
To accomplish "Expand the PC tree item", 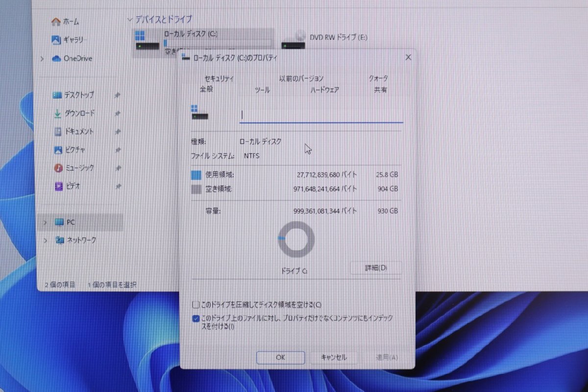I will [x=45, y=222].
